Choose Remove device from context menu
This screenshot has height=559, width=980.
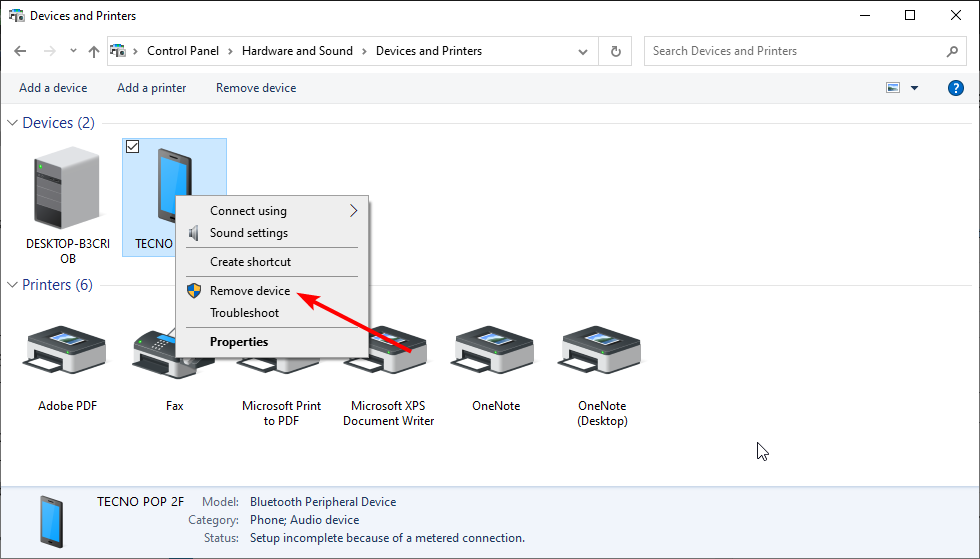272,291
